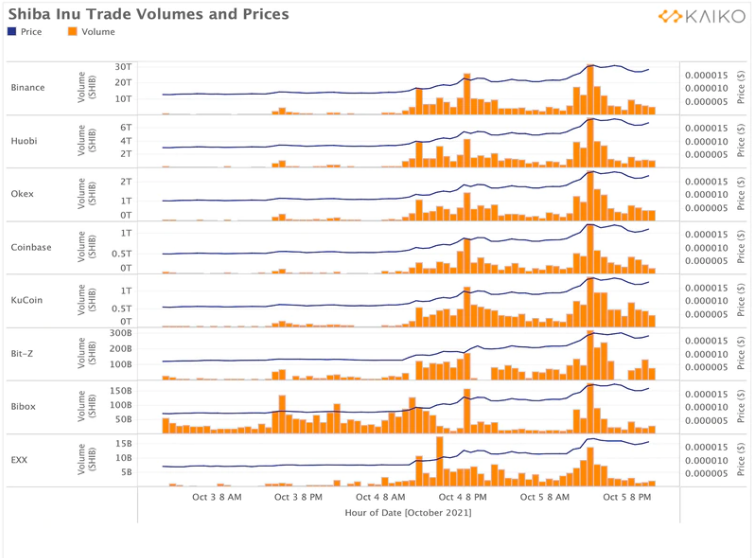Click the 150B tick on Bibox volume axis

[x=120, y=391]
